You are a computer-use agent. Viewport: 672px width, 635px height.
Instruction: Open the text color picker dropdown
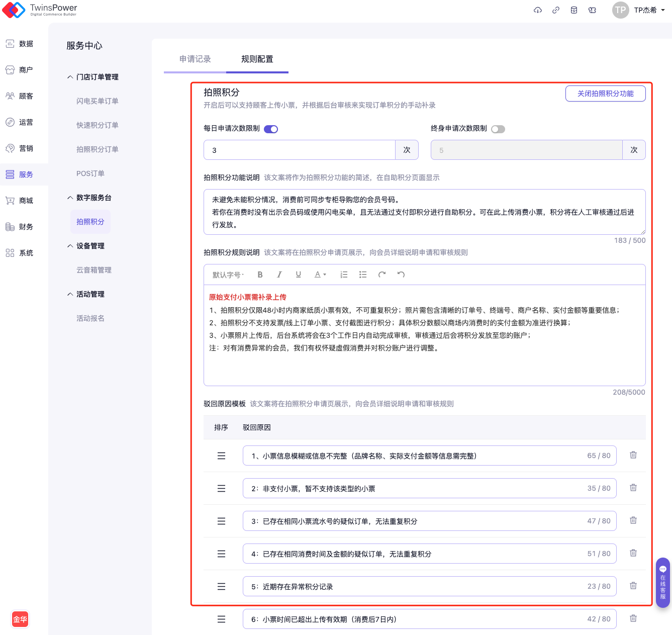coord(320,275)
